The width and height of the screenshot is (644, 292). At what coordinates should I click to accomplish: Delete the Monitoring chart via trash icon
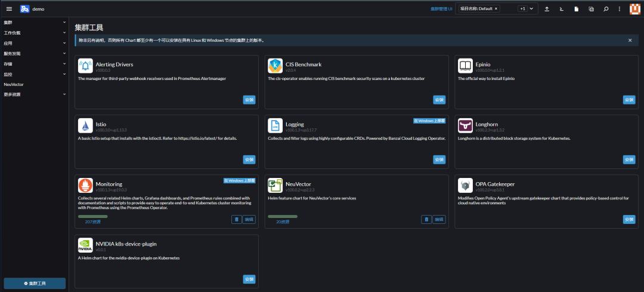click(x=236, y=219)
